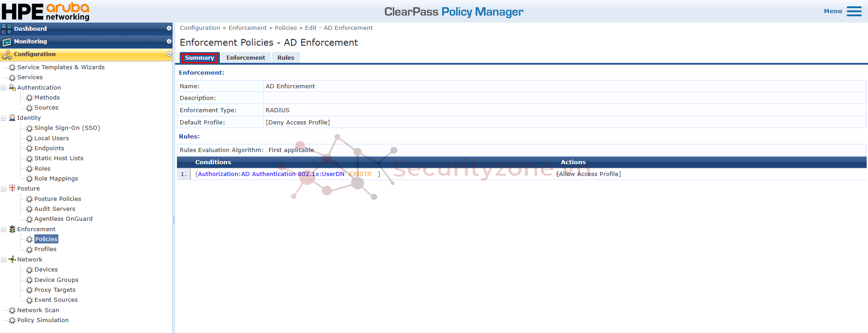Click the gear icon beside Methods
This screenshot has width=868, height=333.
coord(29,98)
